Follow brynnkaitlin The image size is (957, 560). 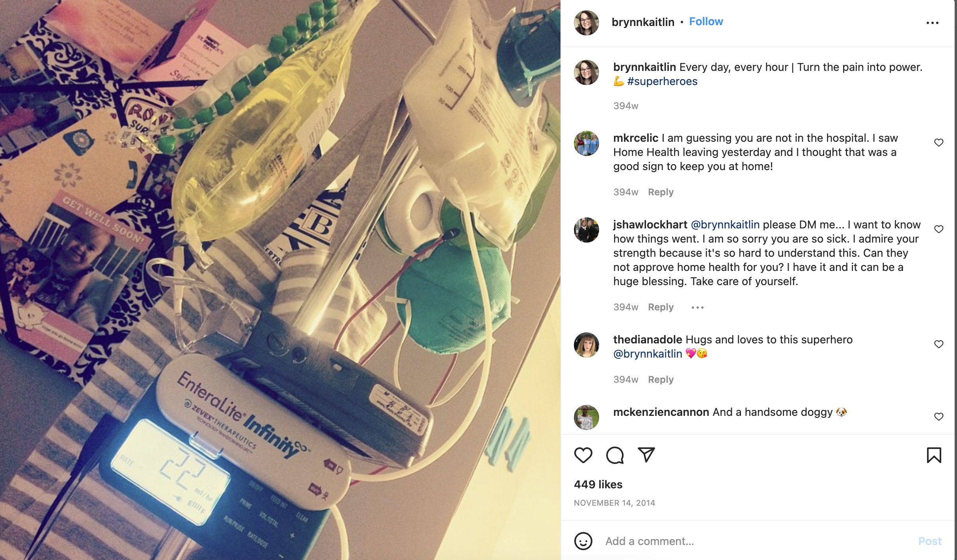coord(706,22)
